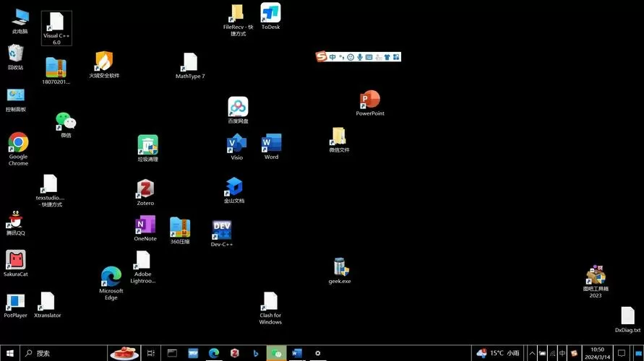644x361 pixels.
Task: Click the Sogou icon in the system tray
Action: 574,353
